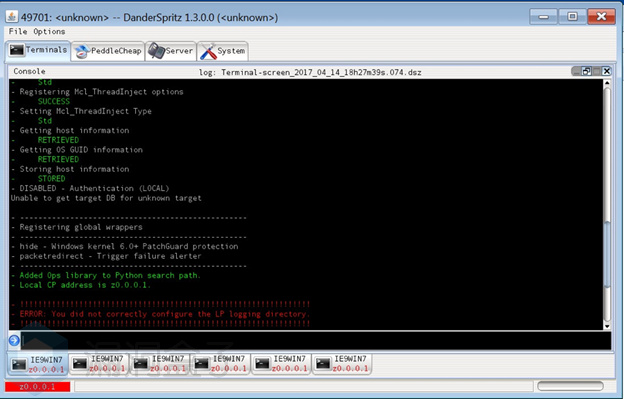Image resolution: width=624 pixels, height=399 pixels.
Task: Close the DanderSpritz window
Action: coord(601,17)
